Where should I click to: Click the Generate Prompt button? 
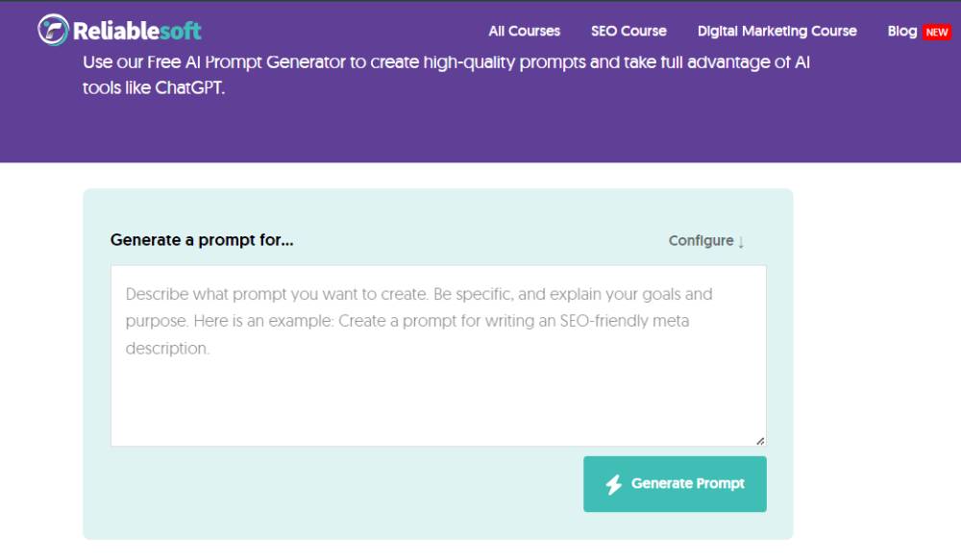pyautogui.click(x=675, y=483)
